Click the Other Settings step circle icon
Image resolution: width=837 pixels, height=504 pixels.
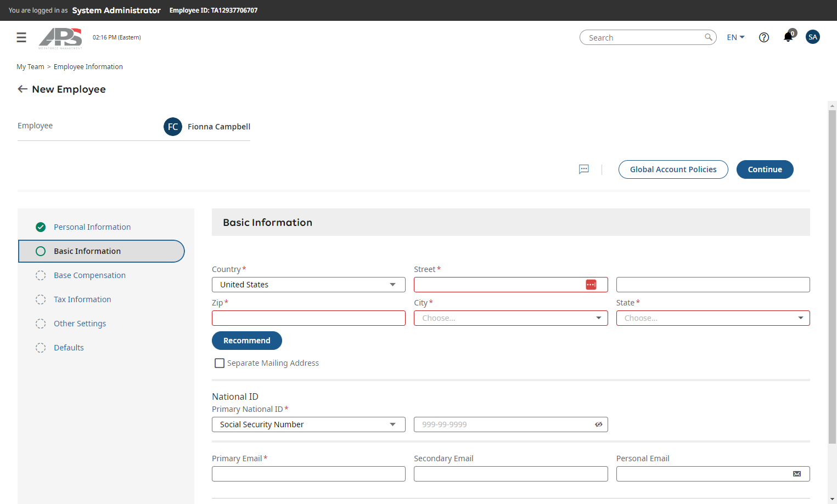tap(41, 324)
